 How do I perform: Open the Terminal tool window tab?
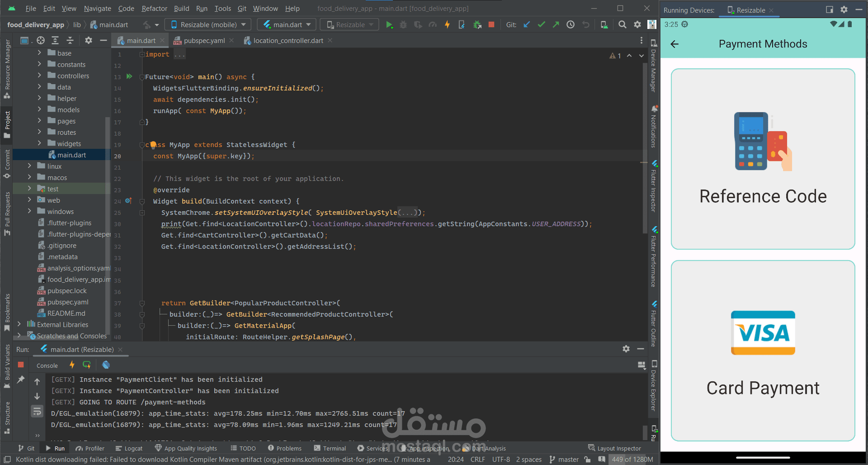click(330, 448)
